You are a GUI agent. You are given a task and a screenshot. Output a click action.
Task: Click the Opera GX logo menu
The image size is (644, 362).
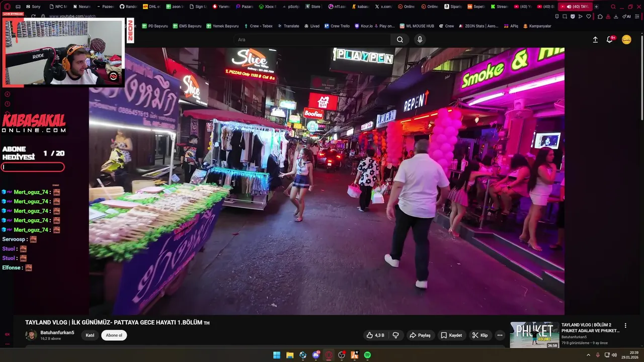coord(7,7)
